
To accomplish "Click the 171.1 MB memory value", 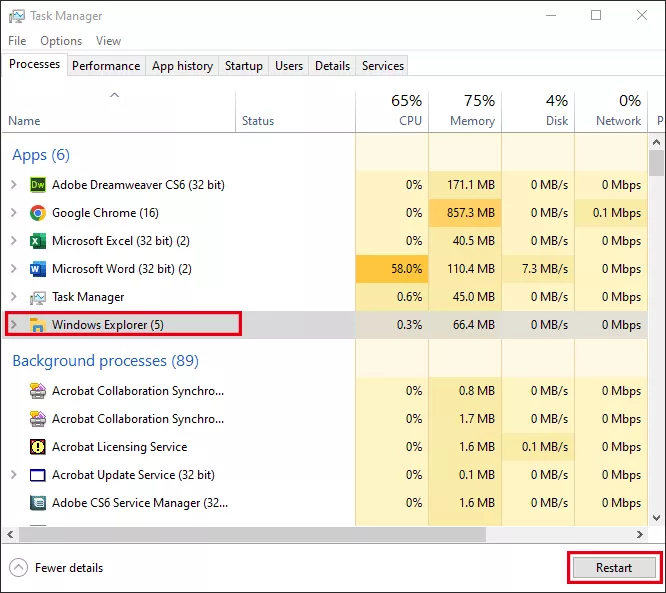I will click(x=471, y=185).
